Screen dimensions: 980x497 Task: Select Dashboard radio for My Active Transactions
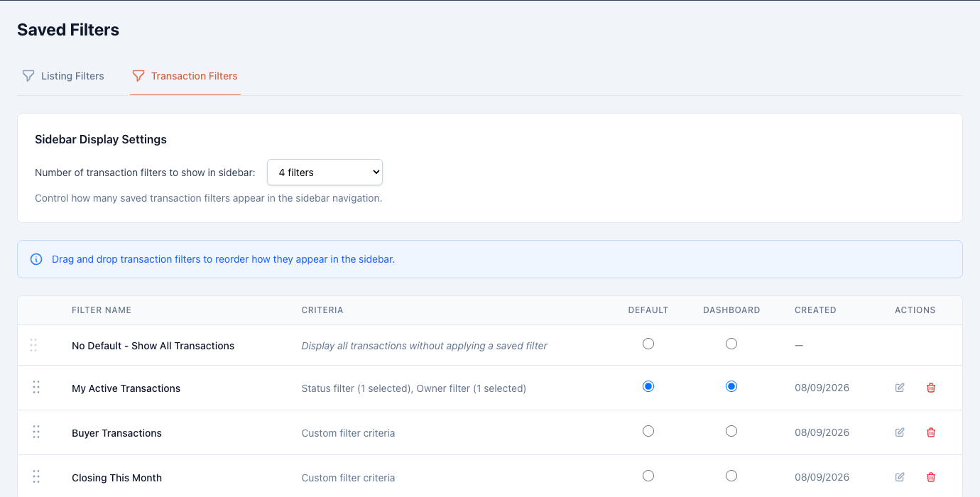pos(731,386)
